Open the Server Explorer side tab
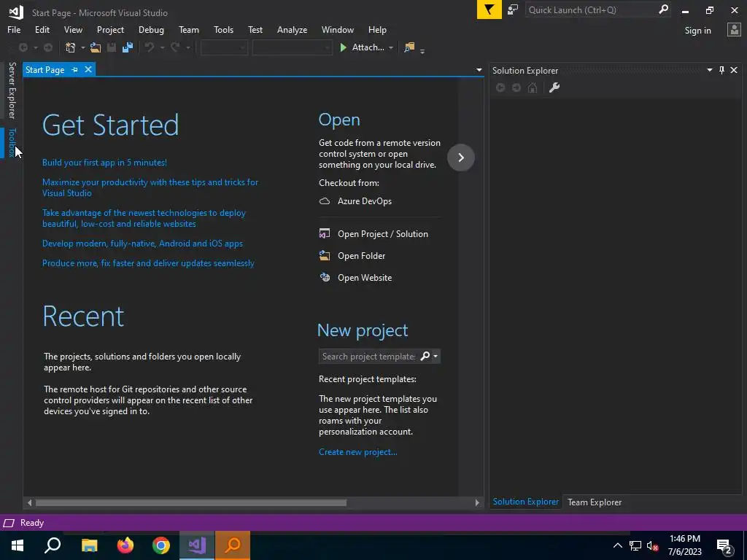747x560 pixels. [x=12, y=90]
